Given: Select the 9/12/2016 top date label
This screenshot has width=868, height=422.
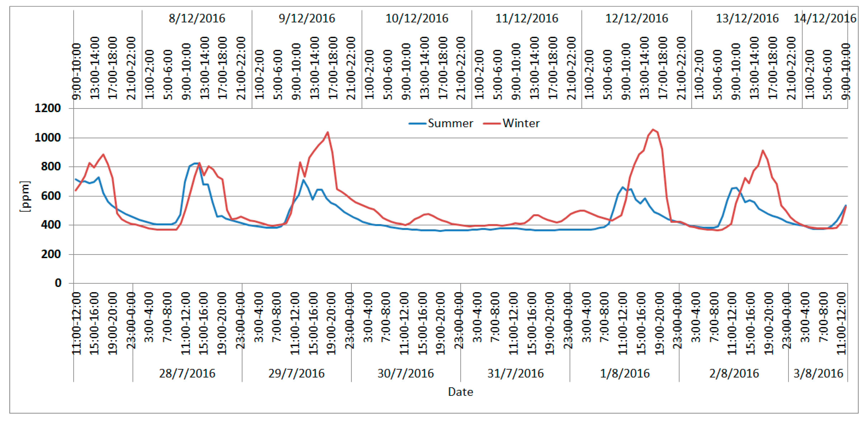Looking at the screenshot, I should click(307, 18).
